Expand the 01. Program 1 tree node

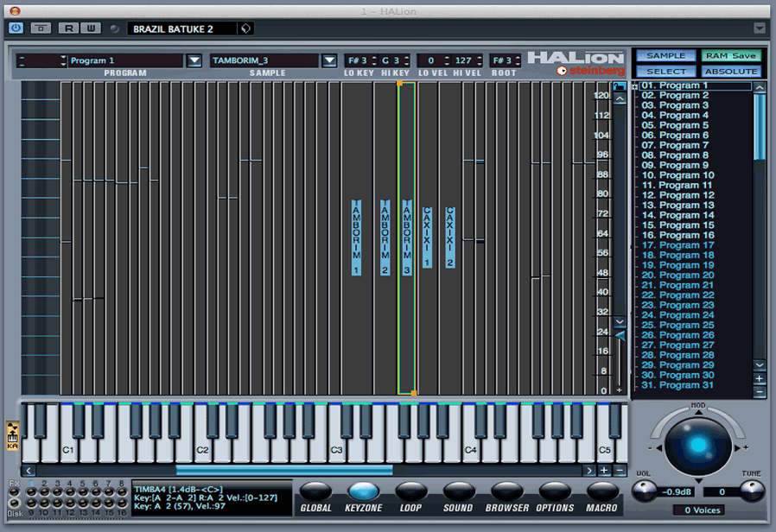635,86
